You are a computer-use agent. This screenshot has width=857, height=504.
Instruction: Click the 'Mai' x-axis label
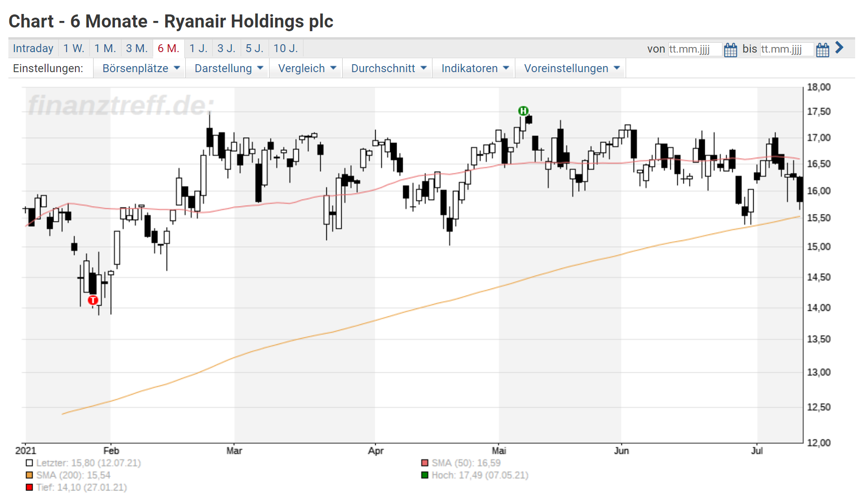(499, 450)
